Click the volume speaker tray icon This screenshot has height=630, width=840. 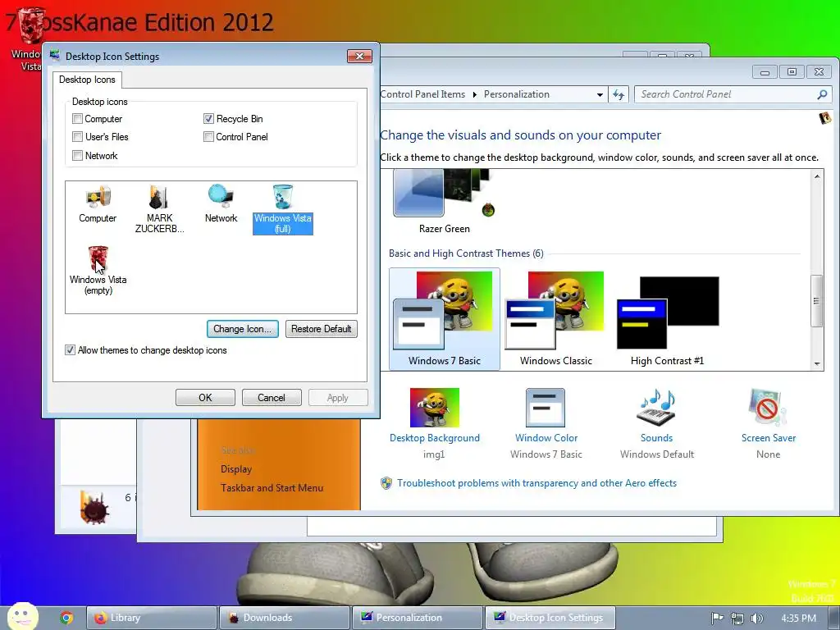click(x=756, y=619)
